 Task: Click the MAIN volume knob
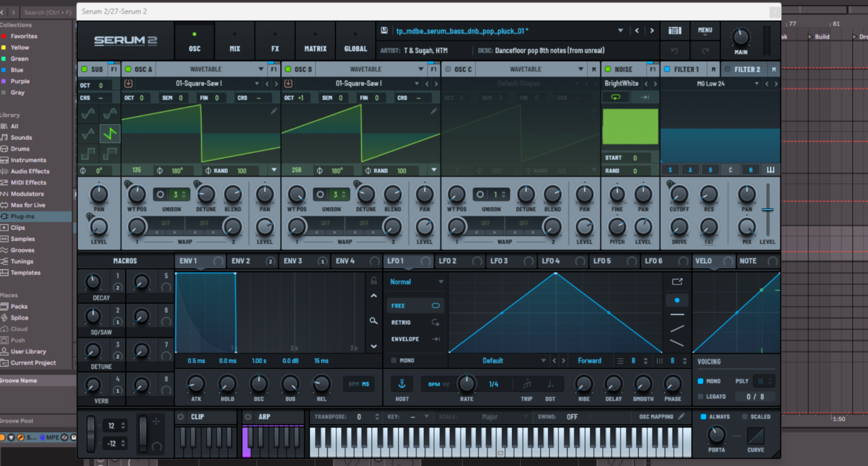tap(741, 37)
